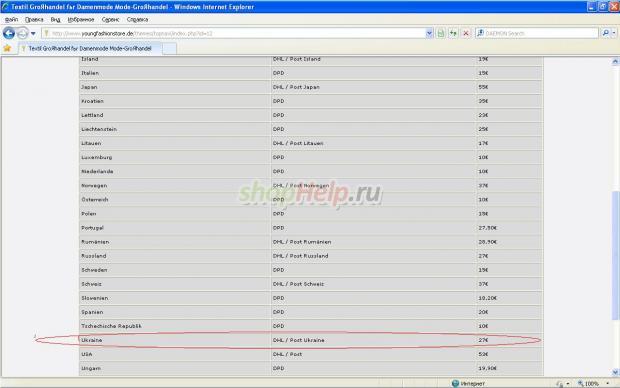Image resolution: width=620 pixels, height=388 pixels.
Task: Open the Избранное menu
Action: pyautogui.click(x=81, y=19)
